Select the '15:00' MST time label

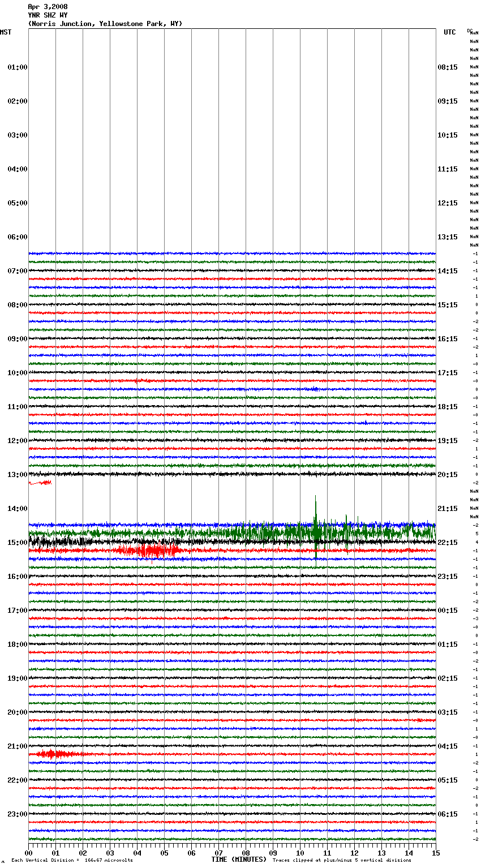18,543
